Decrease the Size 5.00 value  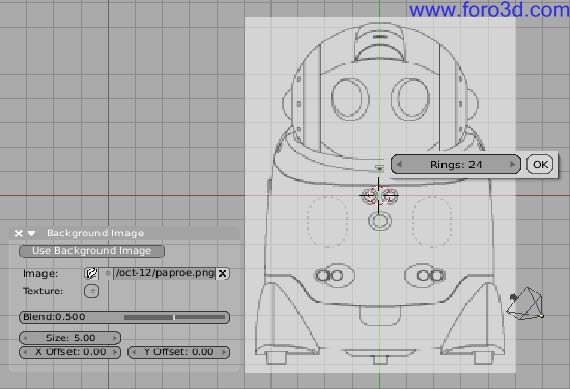click(x=25, y=338)
